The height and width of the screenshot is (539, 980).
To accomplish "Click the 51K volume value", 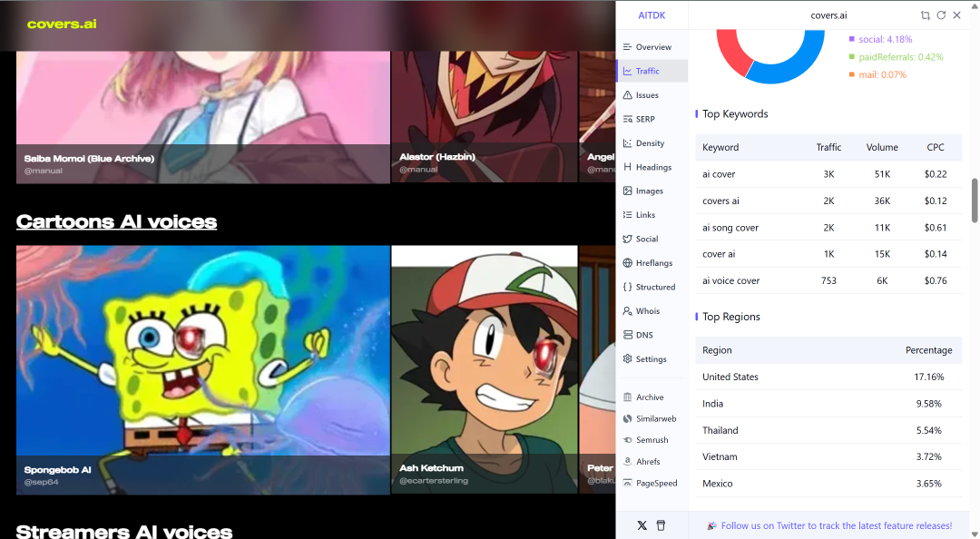I will pos(882,174).
